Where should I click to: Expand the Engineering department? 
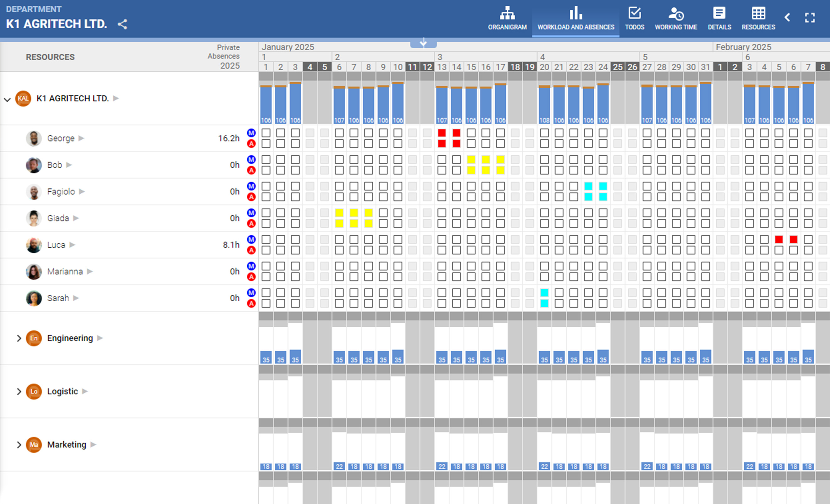[19, 338]
